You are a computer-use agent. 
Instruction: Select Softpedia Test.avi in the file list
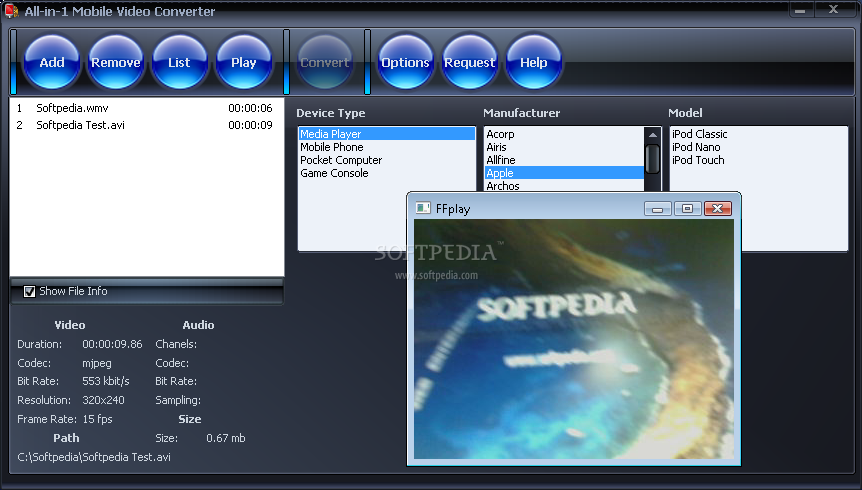click(146, 125)
